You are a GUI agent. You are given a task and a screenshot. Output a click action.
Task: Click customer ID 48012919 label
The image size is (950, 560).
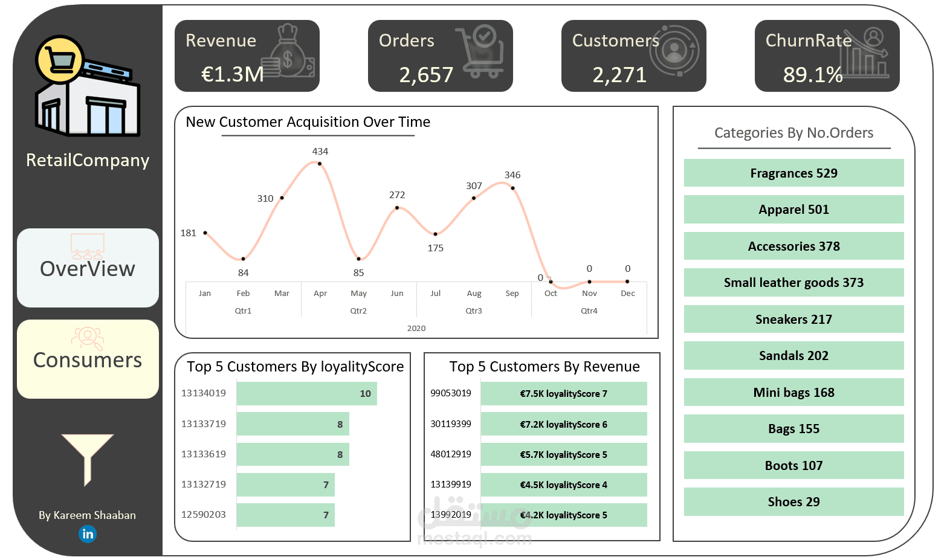click(451, 454)
